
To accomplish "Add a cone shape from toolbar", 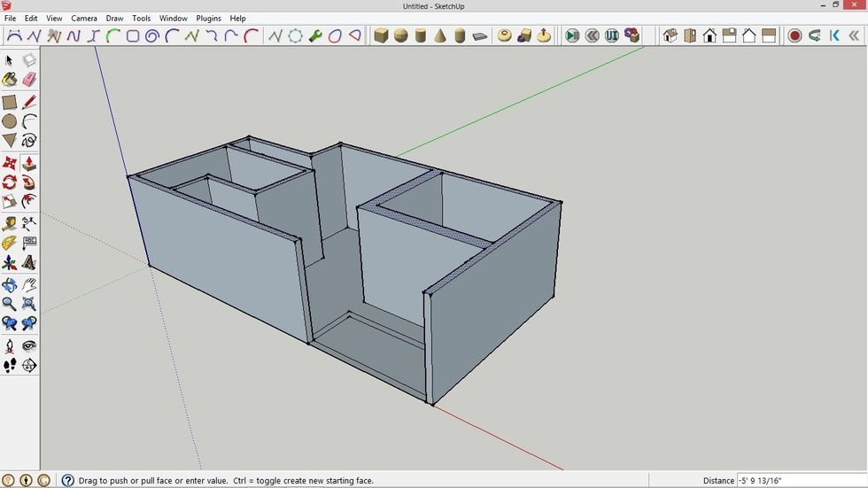I will (x=440, y=36).
